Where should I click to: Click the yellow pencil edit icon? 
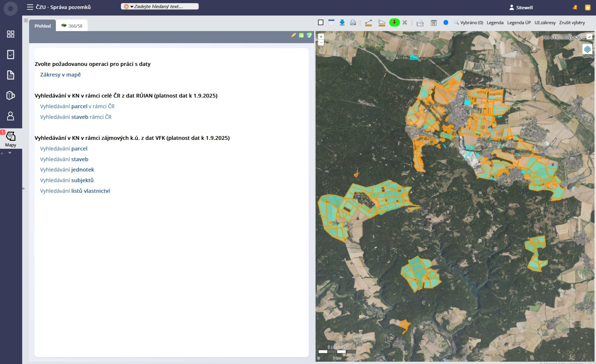(x=293, y=35)
